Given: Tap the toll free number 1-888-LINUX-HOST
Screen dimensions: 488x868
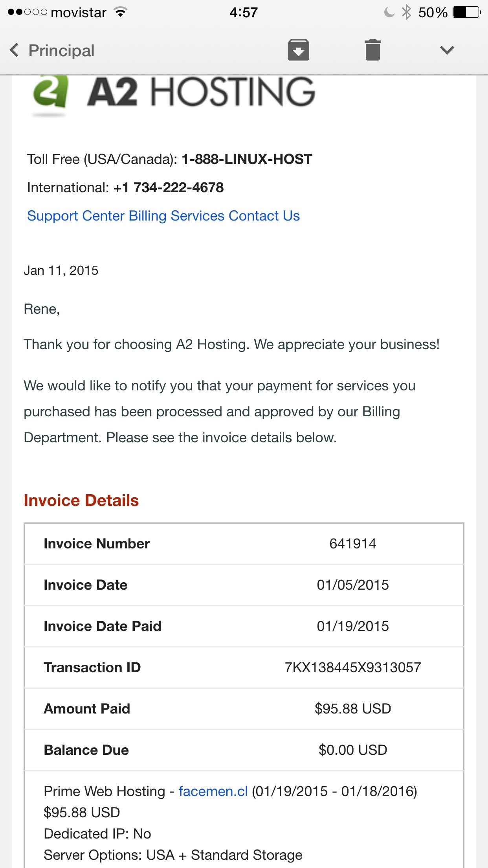Looking at the screenshot, I should [247, 159].
